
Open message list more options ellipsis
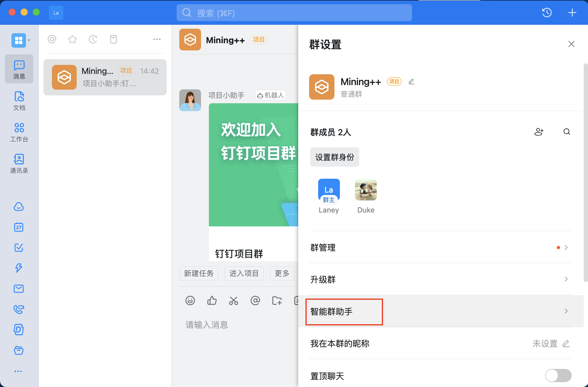157,39
